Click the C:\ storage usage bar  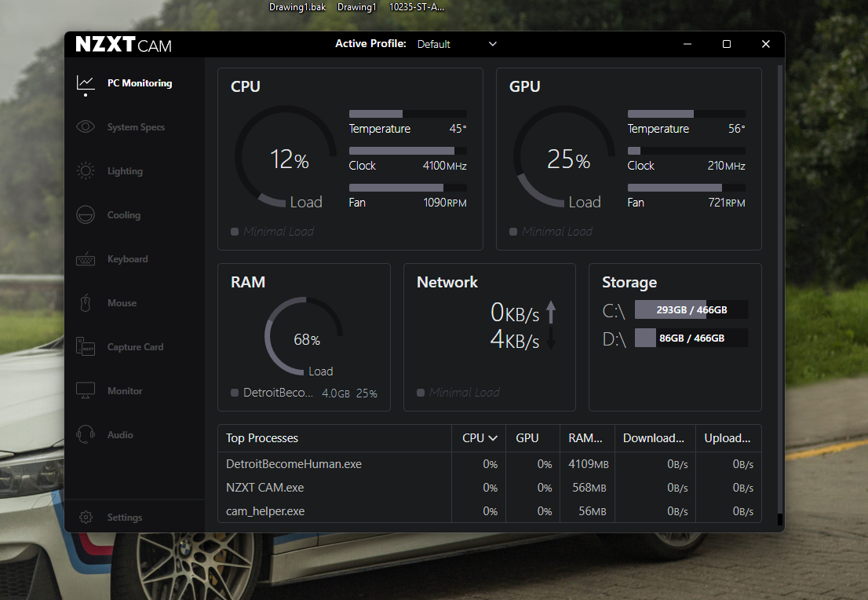click(691, 309)
